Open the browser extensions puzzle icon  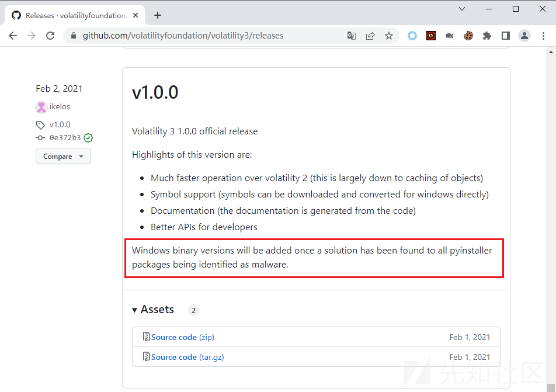point(487,36)
